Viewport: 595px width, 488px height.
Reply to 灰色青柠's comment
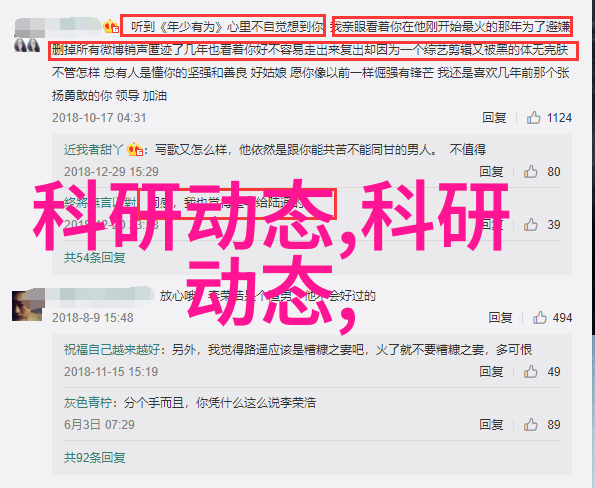(491, 425)
